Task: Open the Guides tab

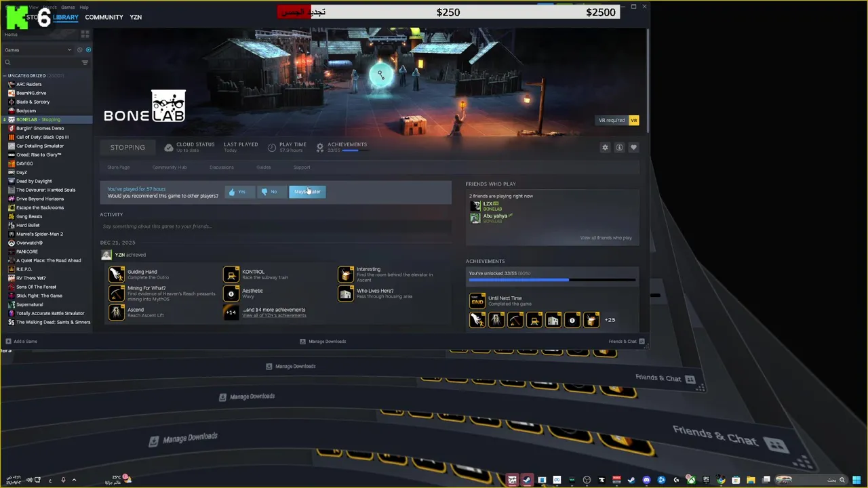Action: 264,167
